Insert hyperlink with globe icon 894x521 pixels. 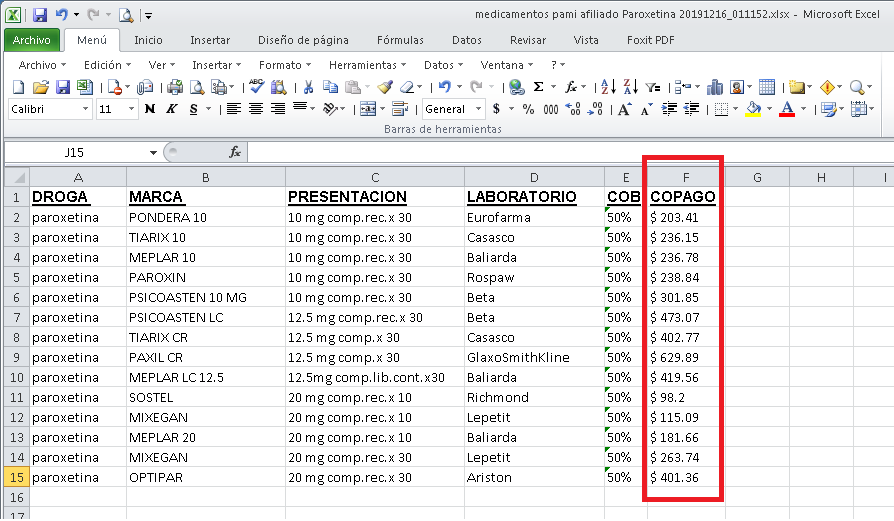pos(517,87)
